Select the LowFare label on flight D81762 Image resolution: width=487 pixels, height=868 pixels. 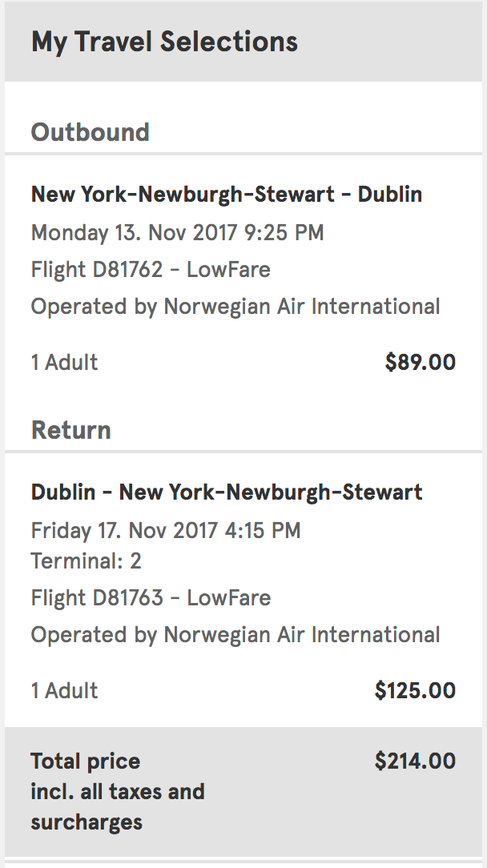[228, 270]
